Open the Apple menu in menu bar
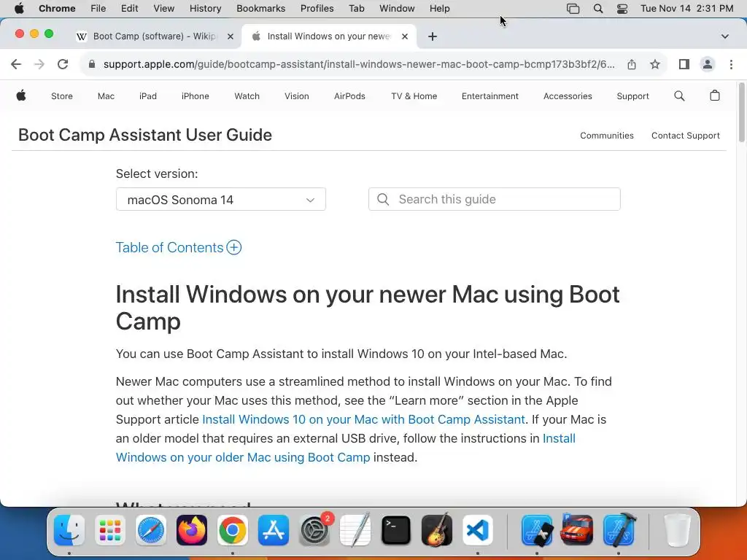Screen dimensions: 747x560 [19, 9]
